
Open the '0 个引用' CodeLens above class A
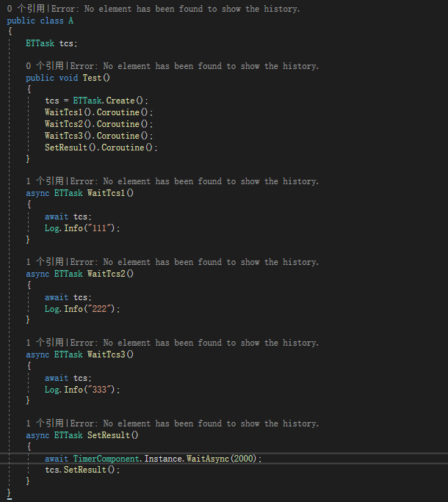(26, 9)
